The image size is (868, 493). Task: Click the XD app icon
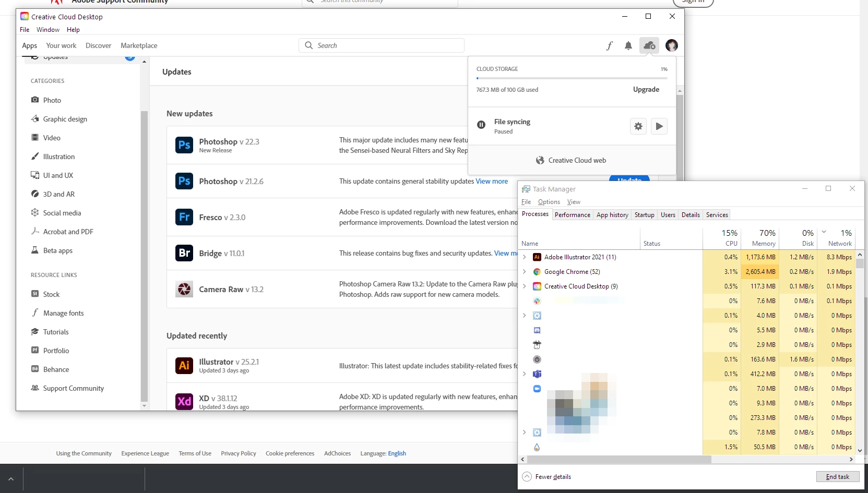point(184,401)
